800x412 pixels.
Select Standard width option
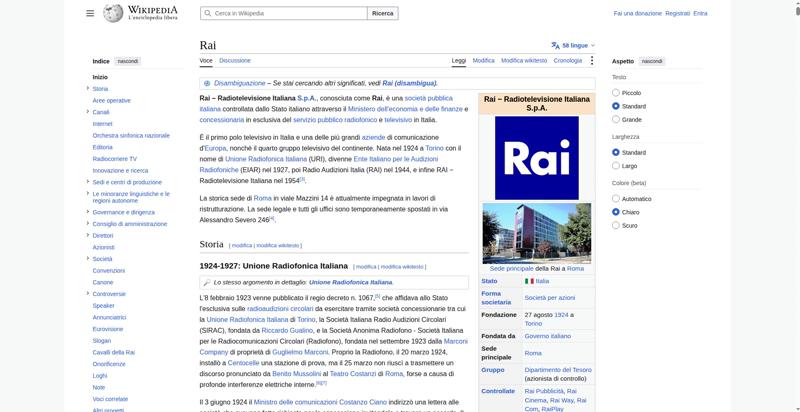(616, 152)
